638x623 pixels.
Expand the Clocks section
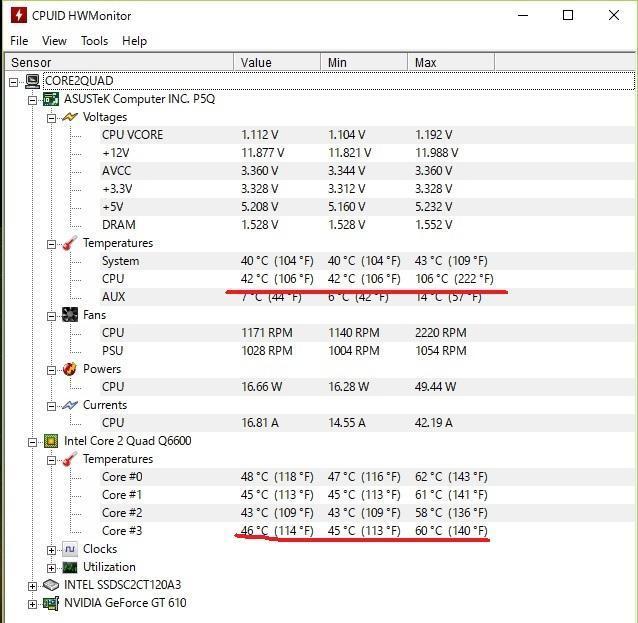coord(52,550)
